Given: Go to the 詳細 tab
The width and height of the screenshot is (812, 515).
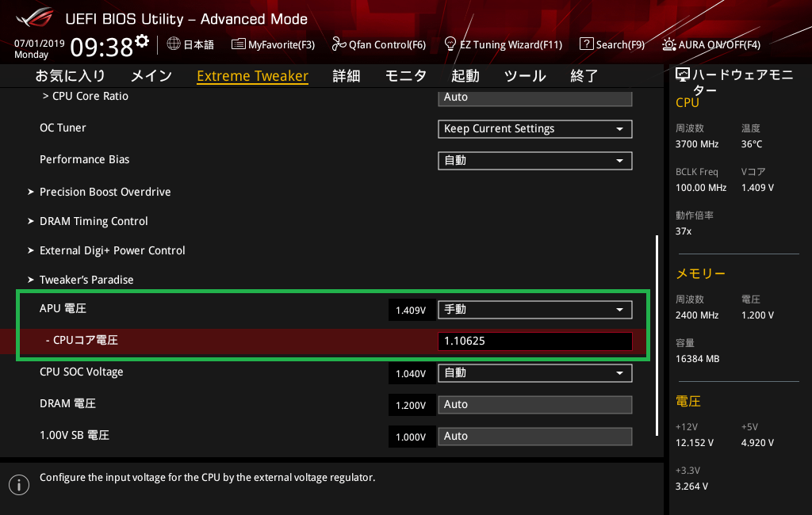Looking at the screenshot, I should (347, 76).
